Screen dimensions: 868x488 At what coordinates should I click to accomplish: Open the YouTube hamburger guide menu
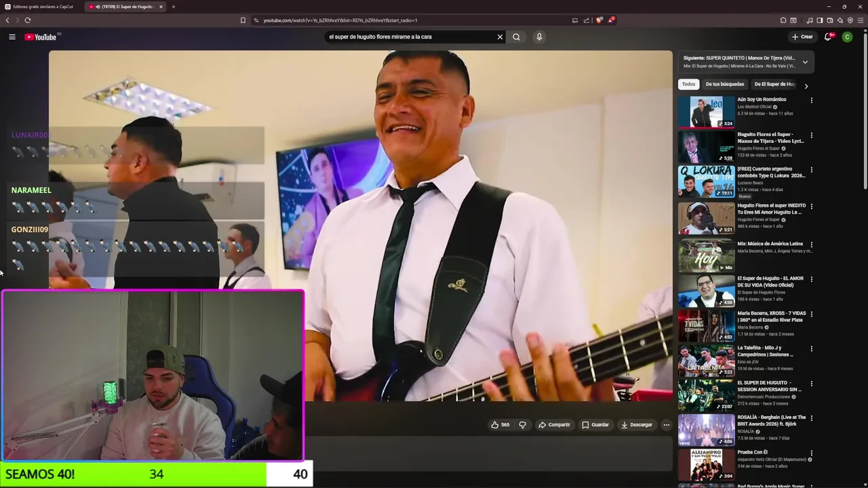coord(12,37)
